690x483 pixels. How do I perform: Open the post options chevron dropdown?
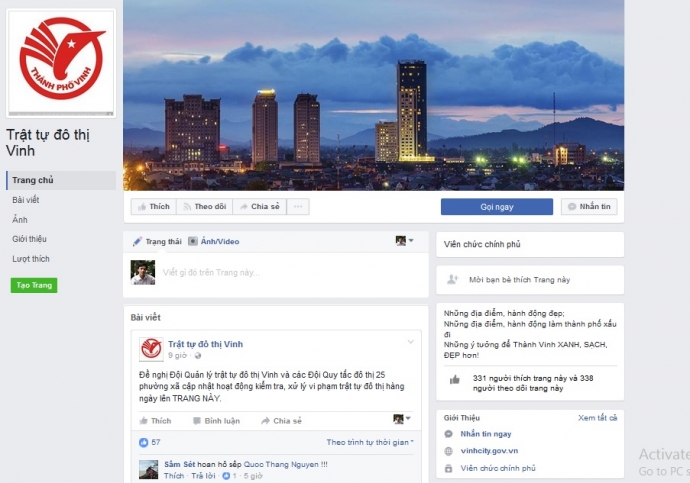click(x=410, y=342)
